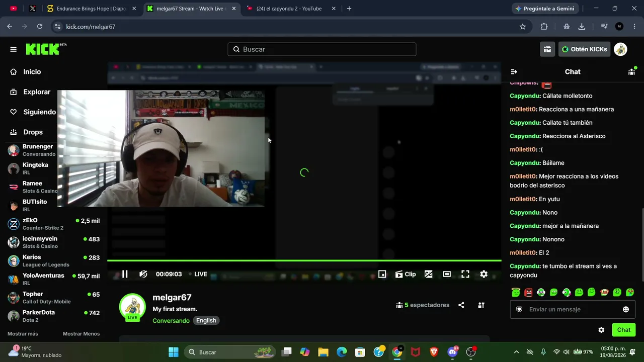Image resolution: width=644 pixels, height=362 pixels.
Task: Open Chrome extensions puzzle icon
Action: point(544,27)
